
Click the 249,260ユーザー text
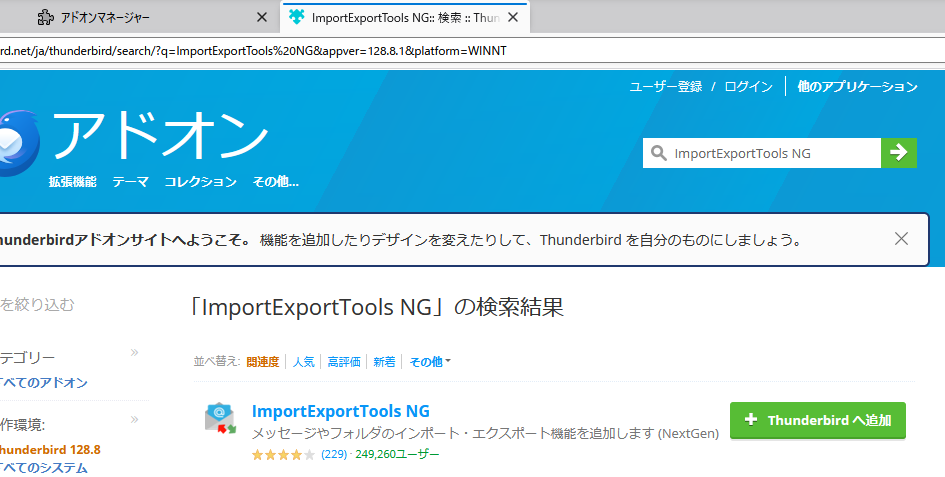[x=397, y=454]
